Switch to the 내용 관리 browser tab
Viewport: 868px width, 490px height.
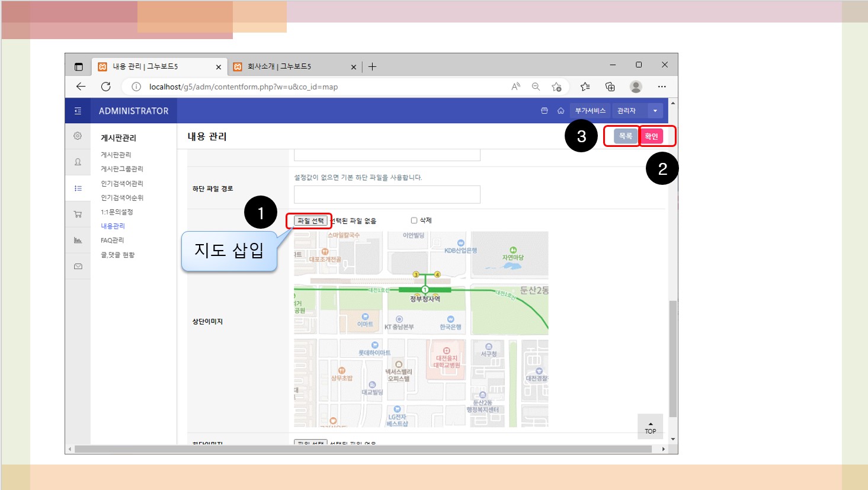tap(159, 66)
